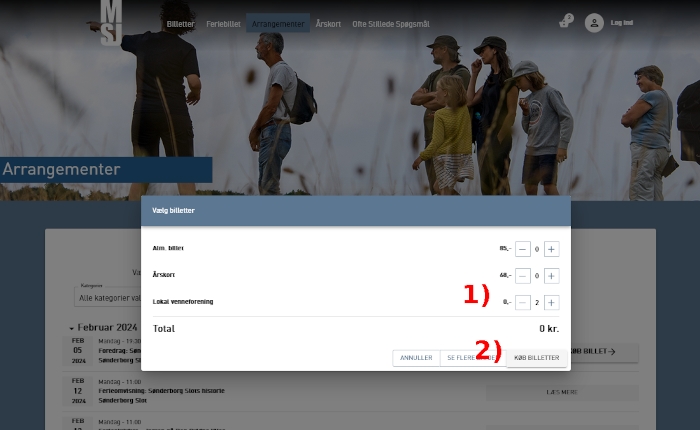Click the Årskort ticket label in dialog
This screenshot has height=430, width=700.
[x=163, y=275]
